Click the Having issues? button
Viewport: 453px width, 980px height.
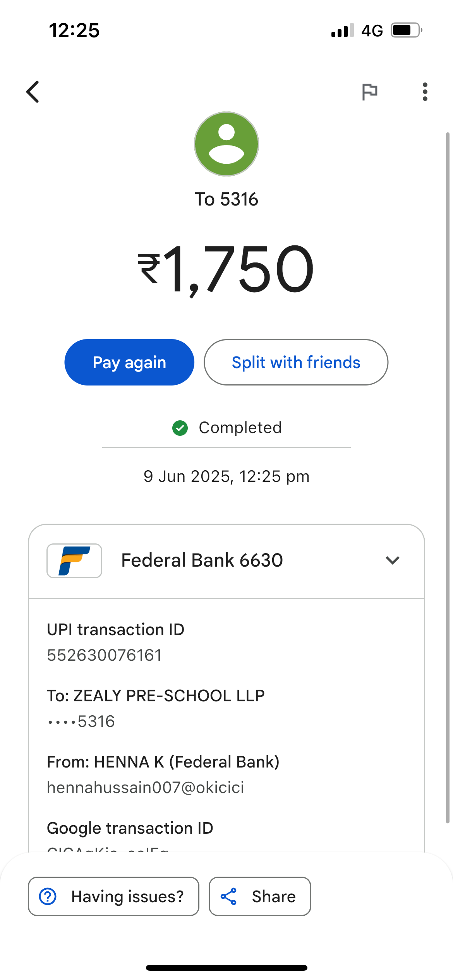coord(113,896)
